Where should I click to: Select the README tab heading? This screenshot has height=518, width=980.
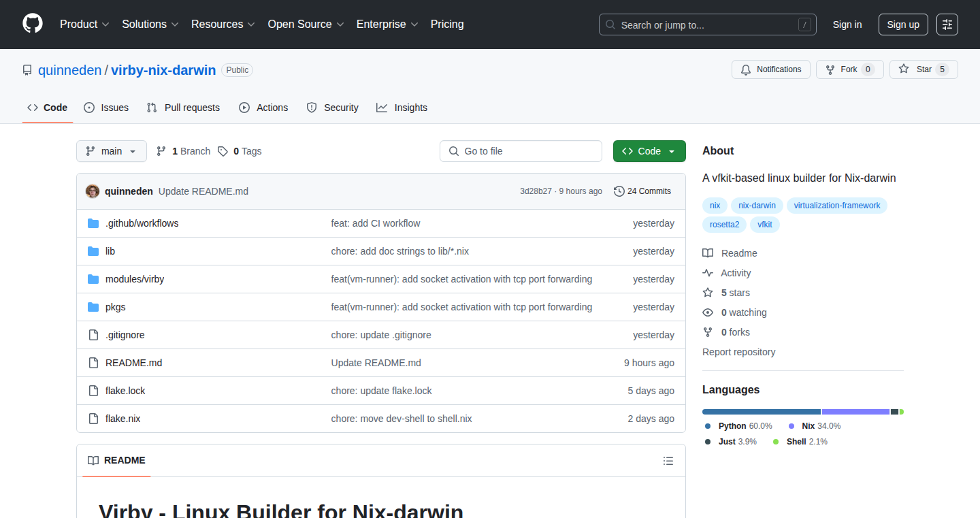(x=117, y=461)
